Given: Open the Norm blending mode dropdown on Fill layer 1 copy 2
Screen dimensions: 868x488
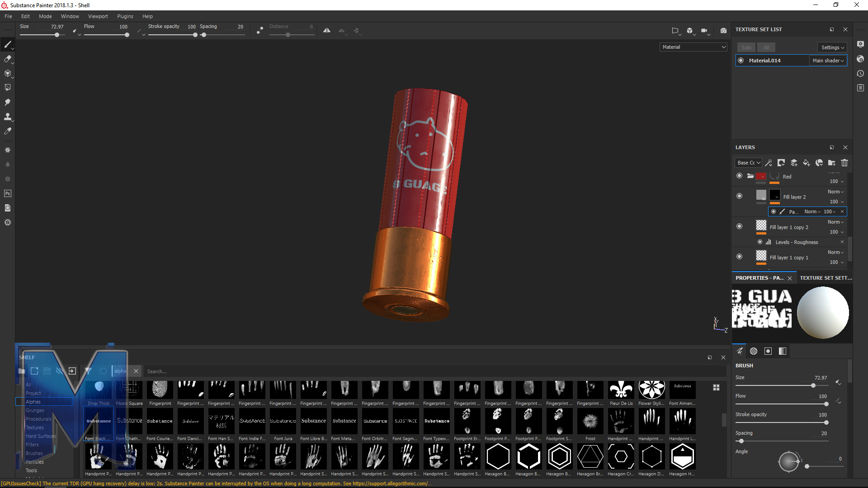Looking at the screenshot, I should point(835,221).
